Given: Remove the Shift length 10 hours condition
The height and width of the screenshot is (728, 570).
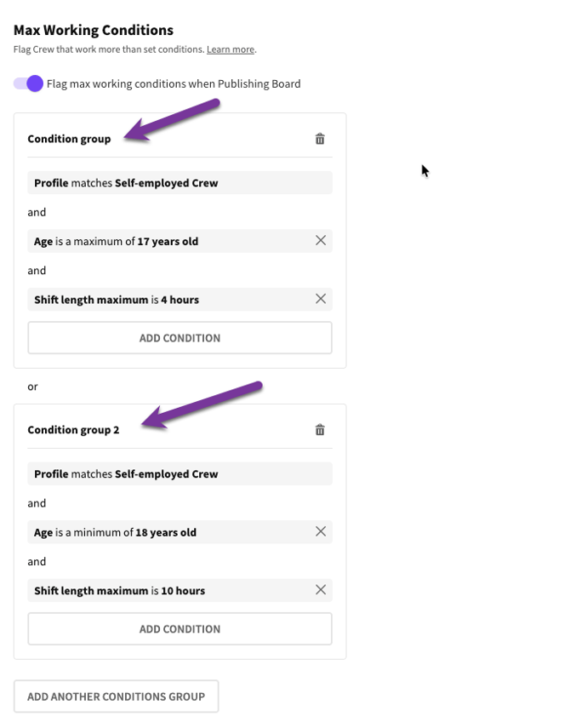Looking at the screenshot, I should click(x=321, y=590).
